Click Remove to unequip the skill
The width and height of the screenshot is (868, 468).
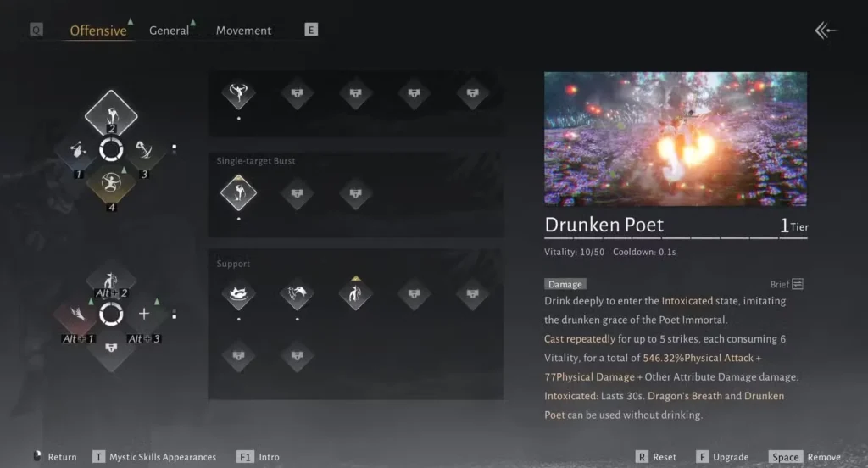click(x=805, y=457)
